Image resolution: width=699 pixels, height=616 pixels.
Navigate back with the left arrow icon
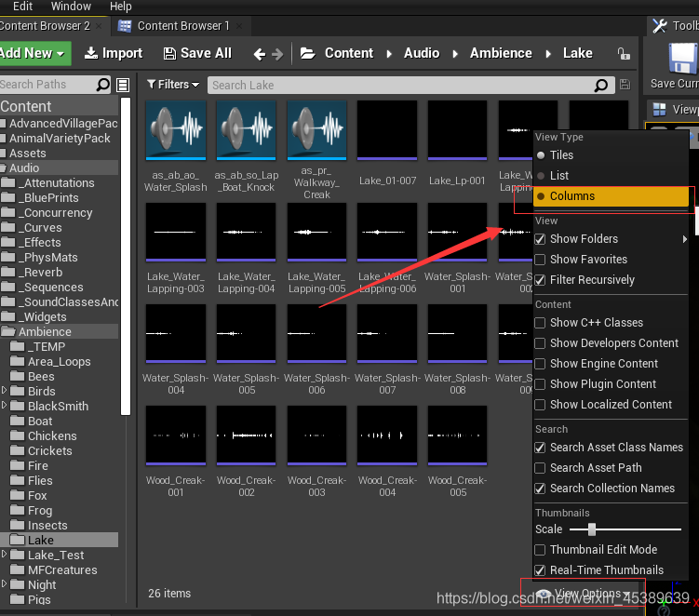coord(260,54)
